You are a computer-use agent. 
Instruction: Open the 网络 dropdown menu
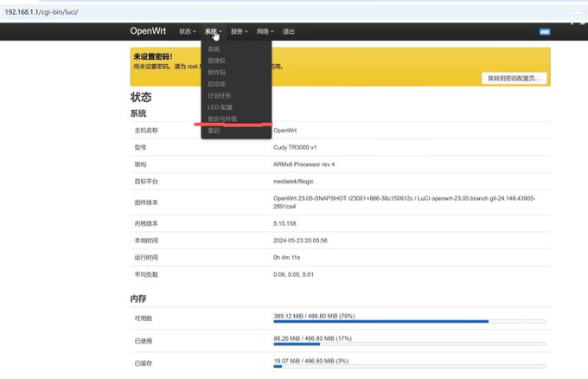(265, 32)
